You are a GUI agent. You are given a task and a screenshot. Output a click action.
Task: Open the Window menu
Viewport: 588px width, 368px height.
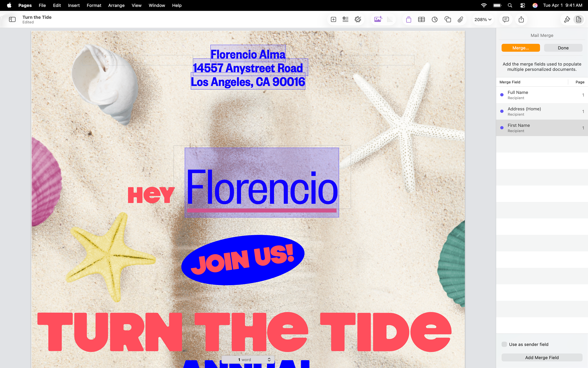[157, 5]
